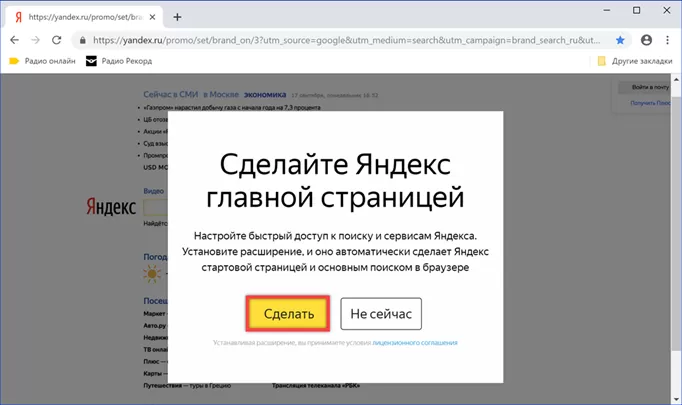Click the lock icon in the address bar
682x405 pixels.
click(x=83, y=40)
